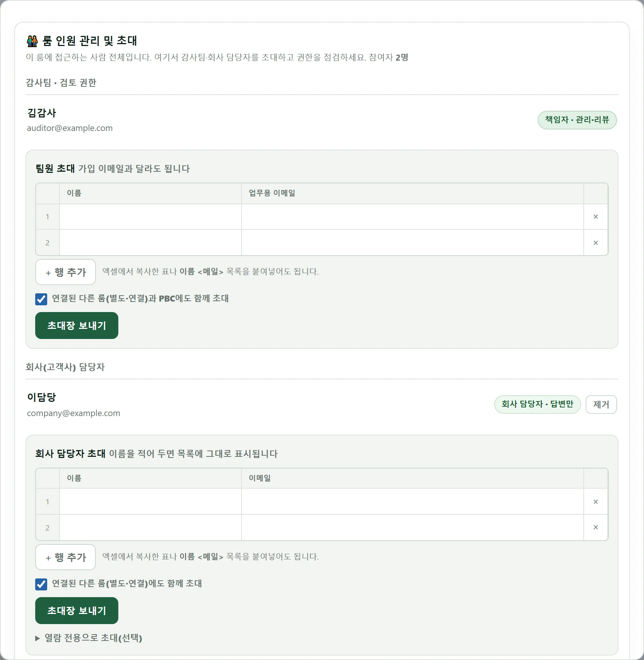The height and width of the screenshot is (660, 644).
Task: Toggle 'PBC에도 함께 초대' checkbox
Action: [x=41, y=299]
